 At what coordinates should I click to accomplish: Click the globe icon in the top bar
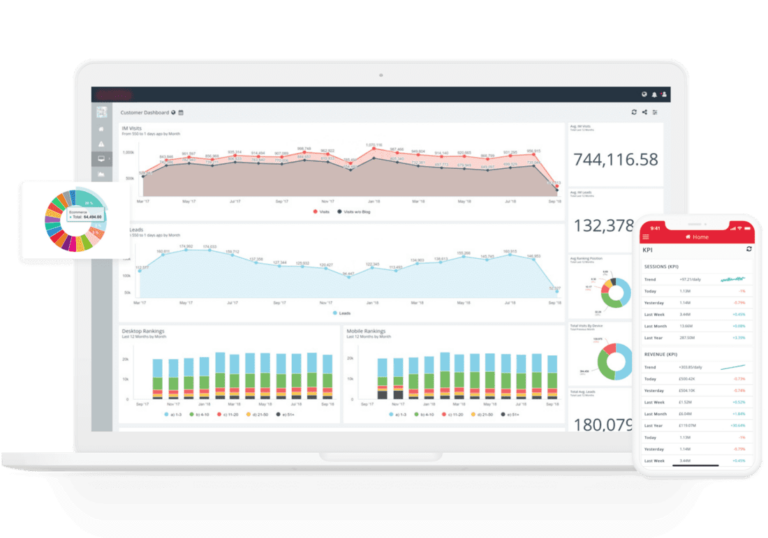(x=644, y=94)
